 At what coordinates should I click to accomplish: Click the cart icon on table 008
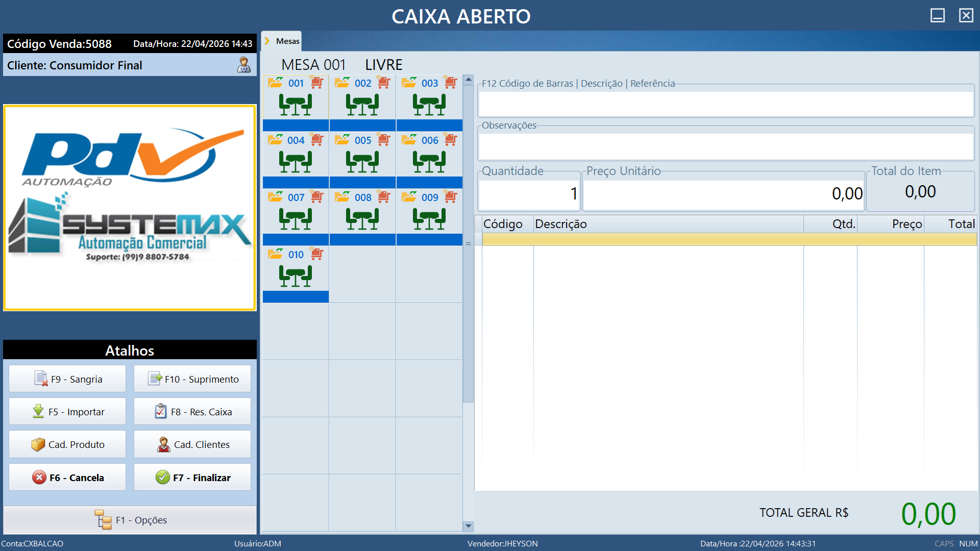coord(384,196)
